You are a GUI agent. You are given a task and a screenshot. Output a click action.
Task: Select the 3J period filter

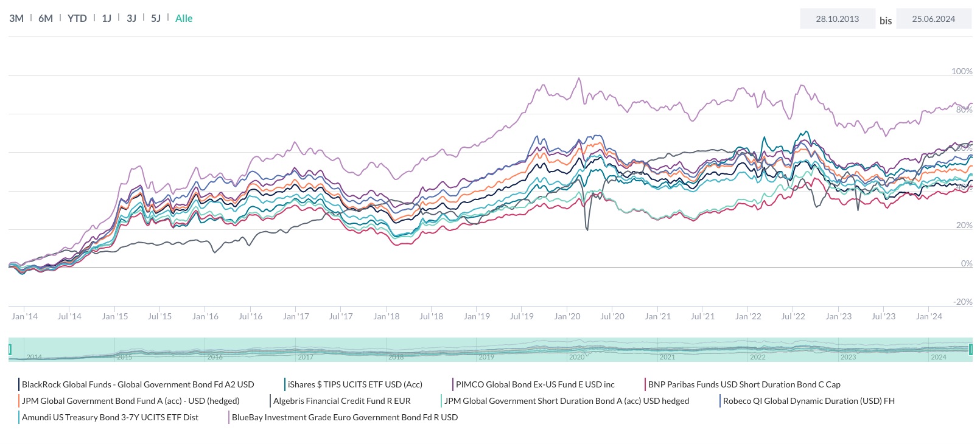click(131, 18)
